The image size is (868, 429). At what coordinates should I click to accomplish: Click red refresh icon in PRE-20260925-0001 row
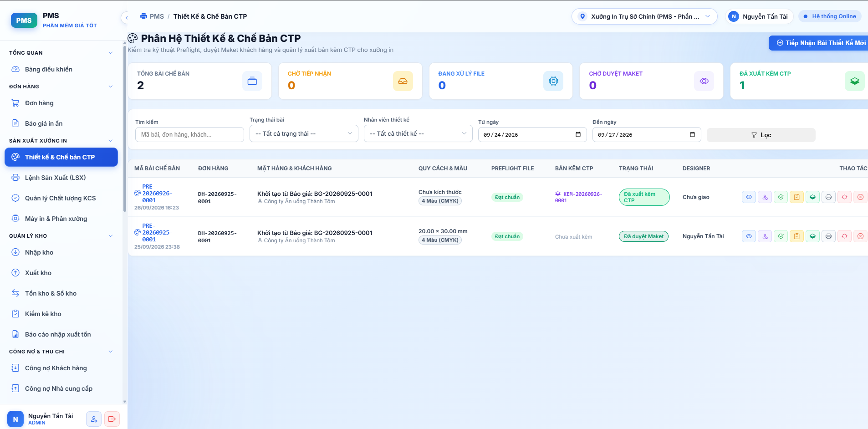844,236
